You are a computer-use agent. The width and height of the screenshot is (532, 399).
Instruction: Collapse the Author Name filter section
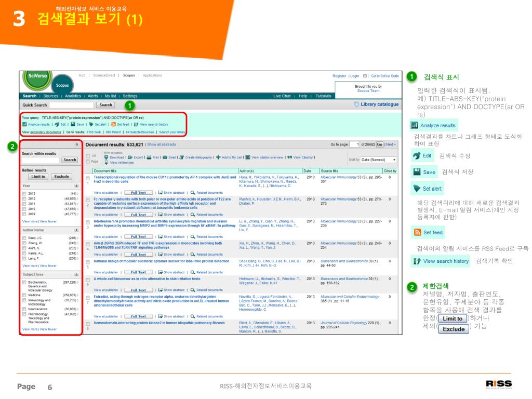coord(76,230)
